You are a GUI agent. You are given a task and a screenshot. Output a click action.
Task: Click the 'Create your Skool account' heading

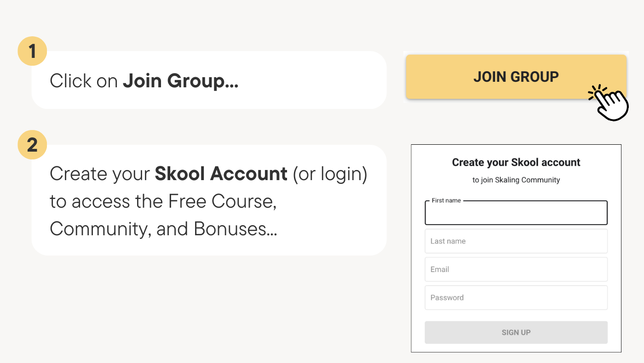(516, 162)
